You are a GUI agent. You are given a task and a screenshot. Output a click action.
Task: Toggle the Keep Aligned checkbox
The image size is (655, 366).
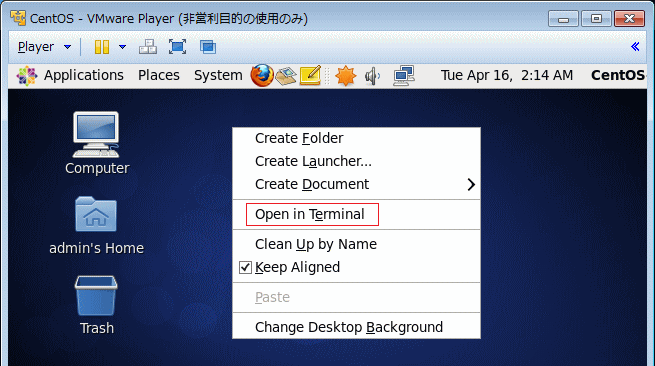(x=245, y=267)
